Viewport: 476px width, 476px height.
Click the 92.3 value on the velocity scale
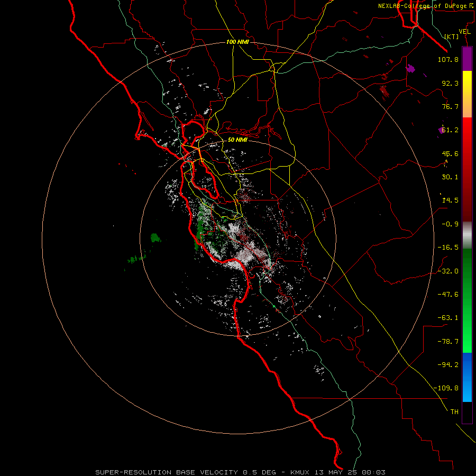(450, 83)
